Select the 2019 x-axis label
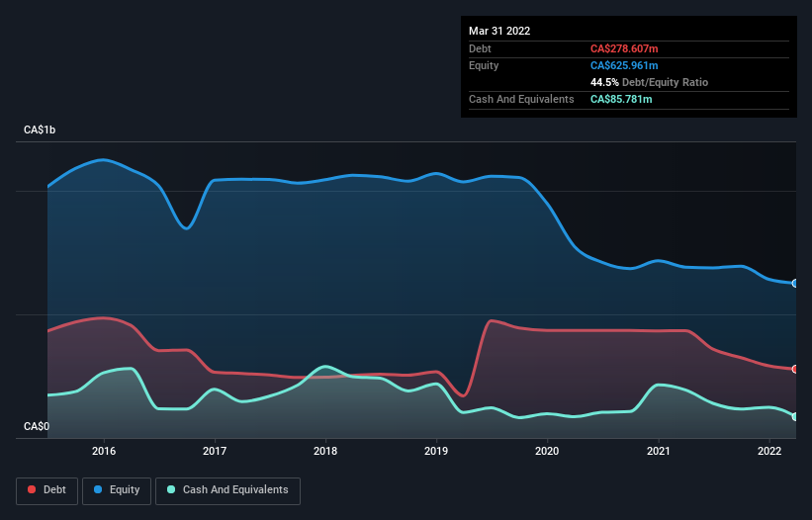This screenshot has width=812, height=520. click(x=436, y=451)
